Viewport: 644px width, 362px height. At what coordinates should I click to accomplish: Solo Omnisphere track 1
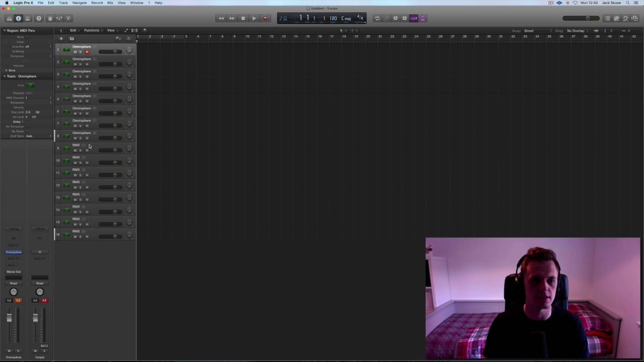coord(80,52)
